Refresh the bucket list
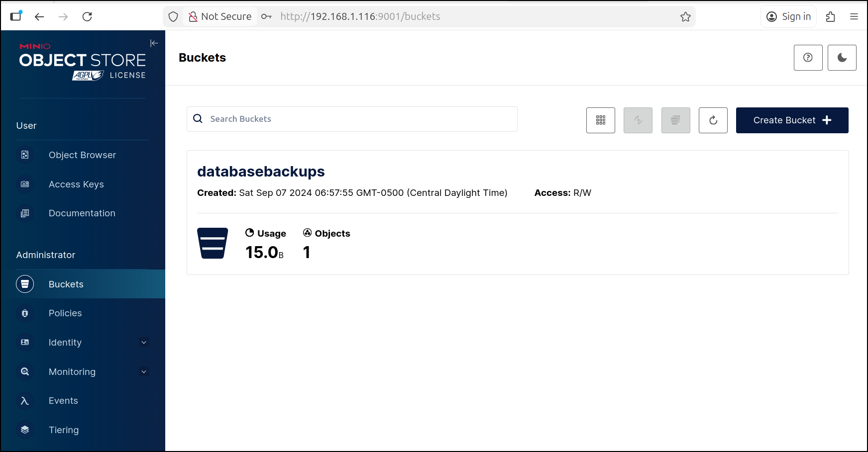 (713, 120)
